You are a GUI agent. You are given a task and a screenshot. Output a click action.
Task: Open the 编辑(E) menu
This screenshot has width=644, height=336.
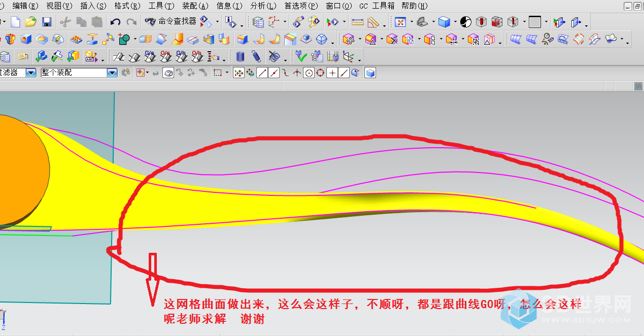tap(25, 6)
